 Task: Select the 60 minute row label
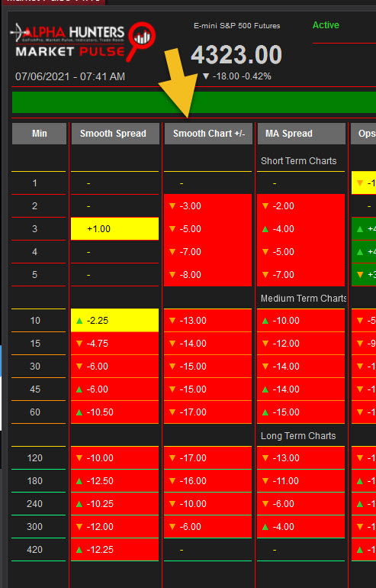[x=35, y=412]
